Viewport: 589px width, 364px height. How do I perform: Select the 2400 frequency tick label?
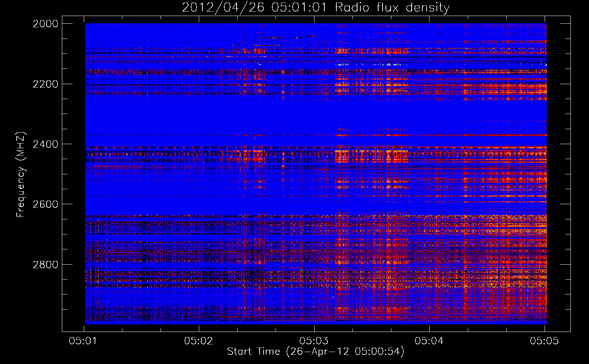pyautogui.click(x=46, y=144)
